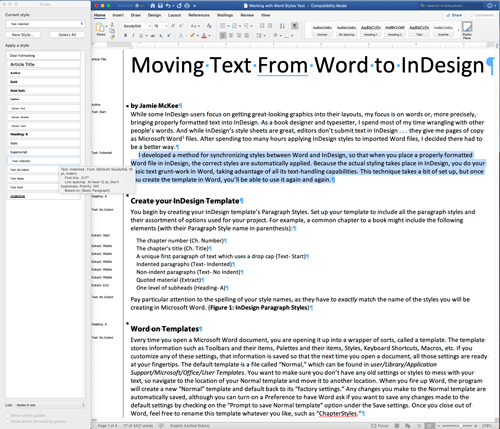500x429 pixels.
Task: Toggle Underline formatting in ribbon
Action: pyautogui.click(x=141, y=36)
